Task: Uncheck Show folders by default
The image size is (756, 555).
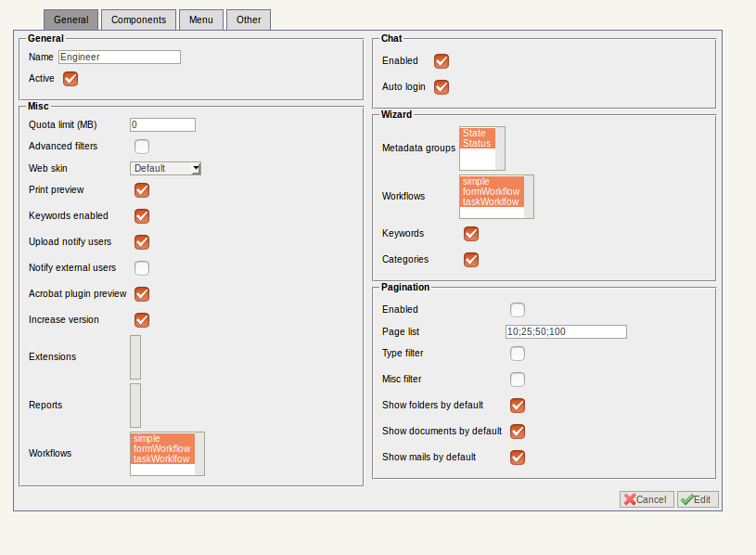Action: click(517, 406)
